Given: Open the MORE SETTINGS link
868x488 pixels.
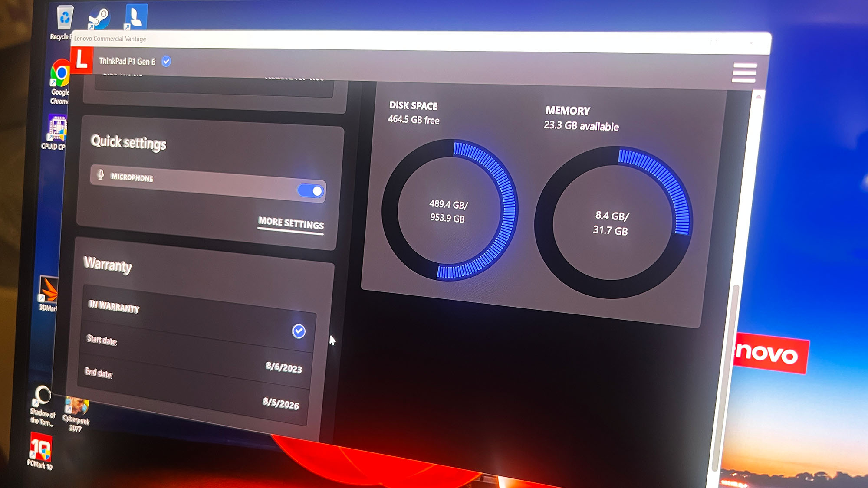Looking at the screenshot, I should click(291, 224).
